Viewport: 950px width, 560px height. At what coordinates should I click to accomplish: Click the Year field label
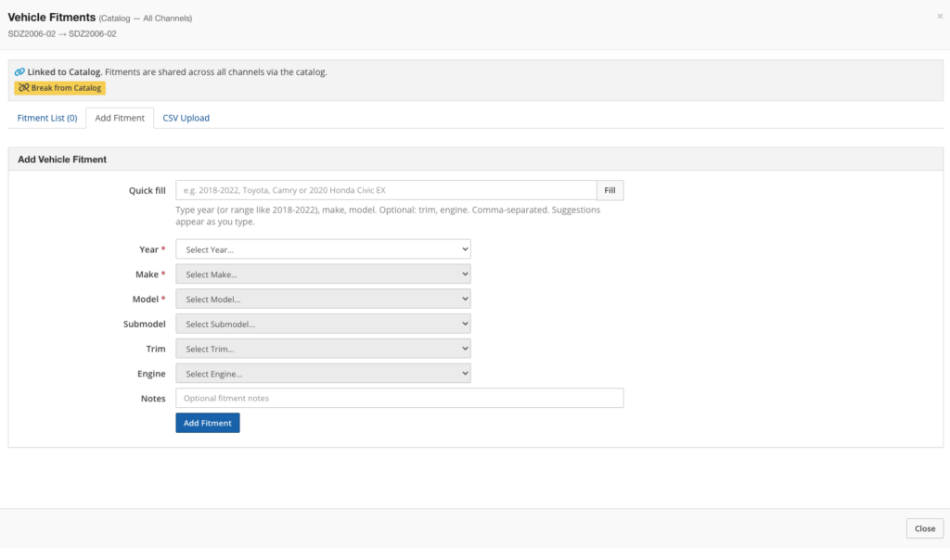coord(148,249)
